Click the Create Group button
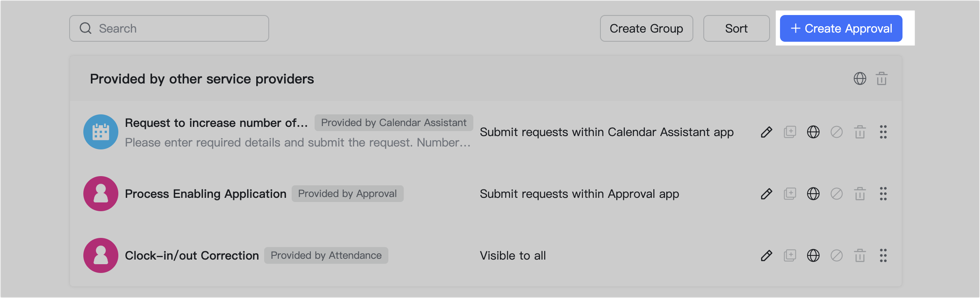Image resolution: width=980 pixels, height=298 pixels. (646, 28)
